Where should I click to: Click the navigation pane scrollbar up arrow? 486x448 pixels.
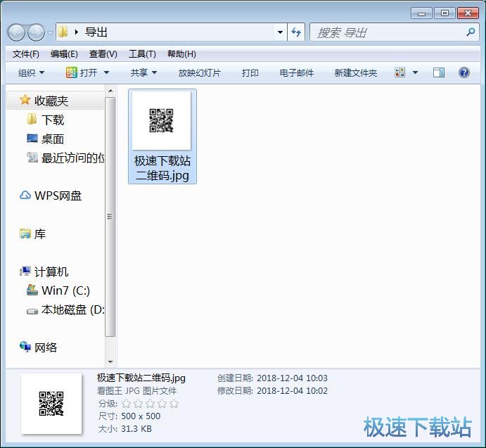[x=110, y=91]
